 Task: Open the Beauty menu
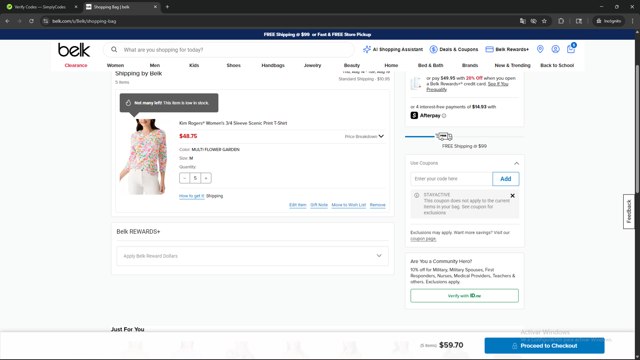[352, 65]
